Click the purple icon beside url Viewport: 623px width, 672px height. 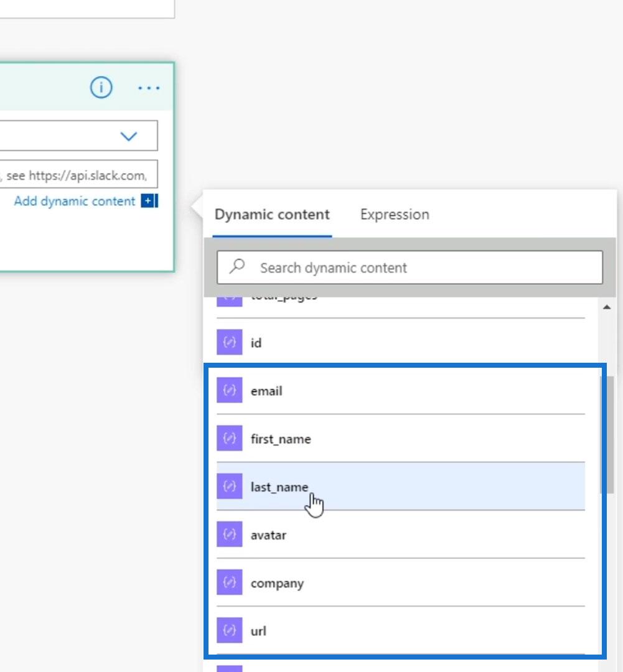(230, 630)
